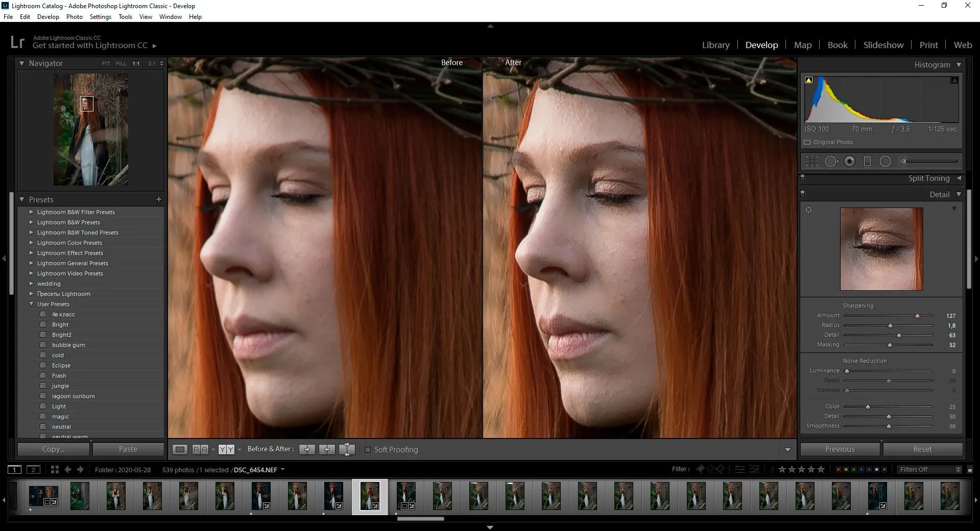This screenshot has width=980, height=531.
Task: Click the Sharpening Amount slider handle
Action: click(x=917, y=316)
